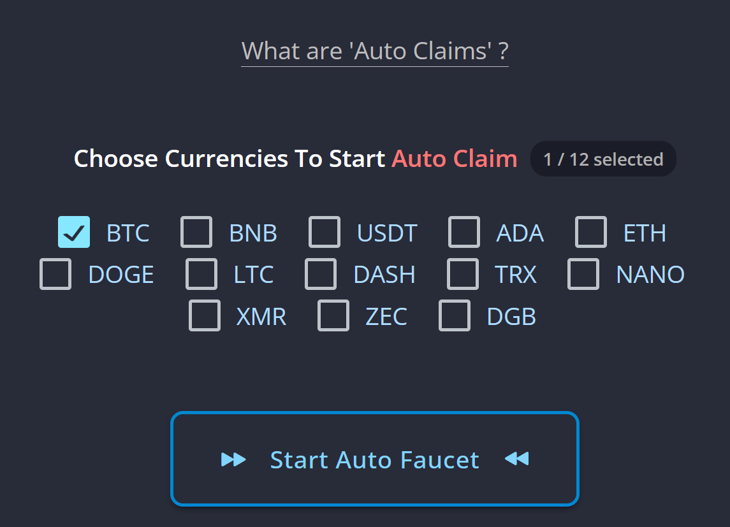Viewport: 730px width, 527px height.
Task: Tick the LTC checkbox
Action: [201, 274]
